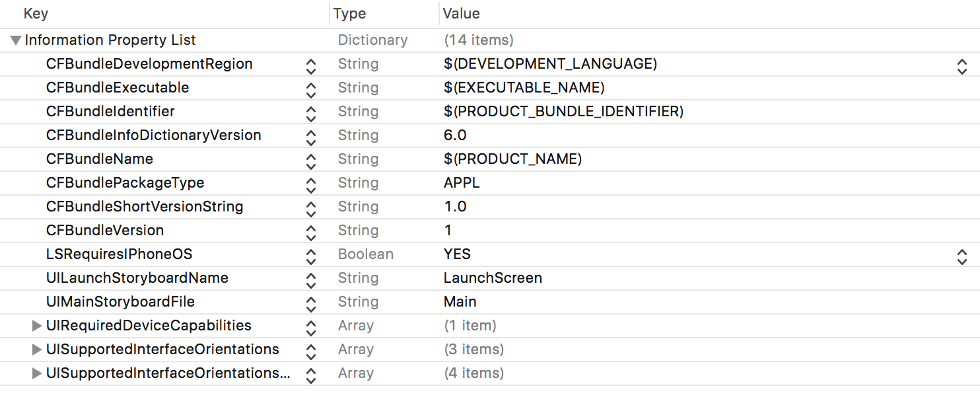This screenshot has height=415, width=980.
Task: Open the key chooser beside CFBundleName
Action: click(310, 159)
